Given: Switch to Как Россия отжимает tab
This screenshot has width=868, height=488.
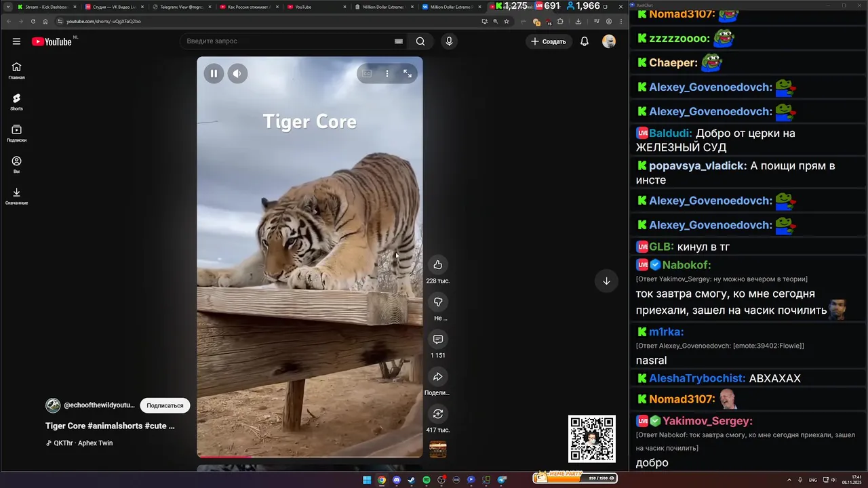Looking at the screenshot, I should click(x=248, y=7).
